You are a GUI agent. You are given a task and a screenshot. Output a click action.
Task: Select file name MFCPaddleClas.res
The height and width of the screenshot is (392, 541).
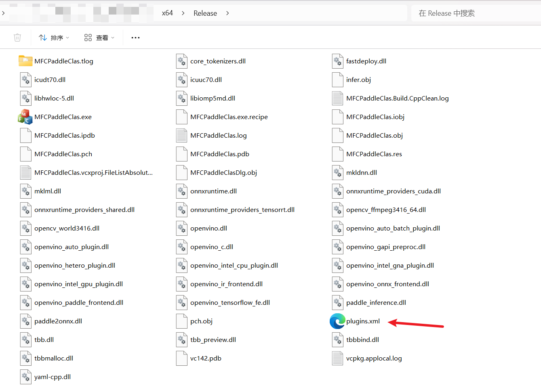coord(374,154)
